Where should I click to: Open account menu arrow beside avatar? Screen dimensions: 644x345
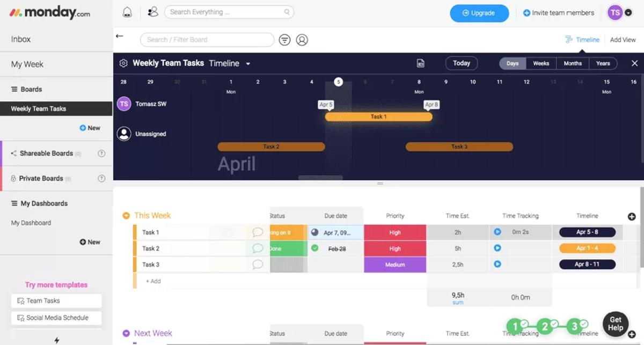[628, 13]
